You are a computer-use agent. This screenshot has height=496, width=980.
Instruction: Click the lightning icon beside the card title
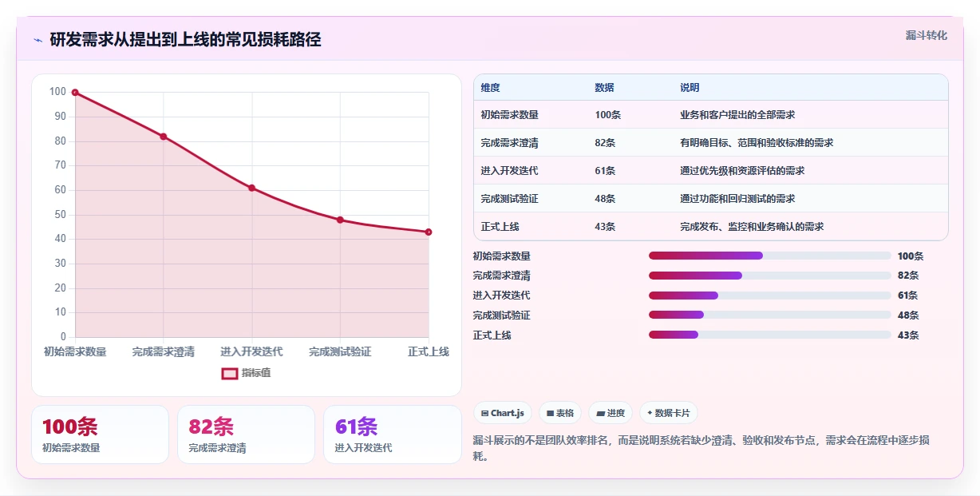[x=38, y=40]
